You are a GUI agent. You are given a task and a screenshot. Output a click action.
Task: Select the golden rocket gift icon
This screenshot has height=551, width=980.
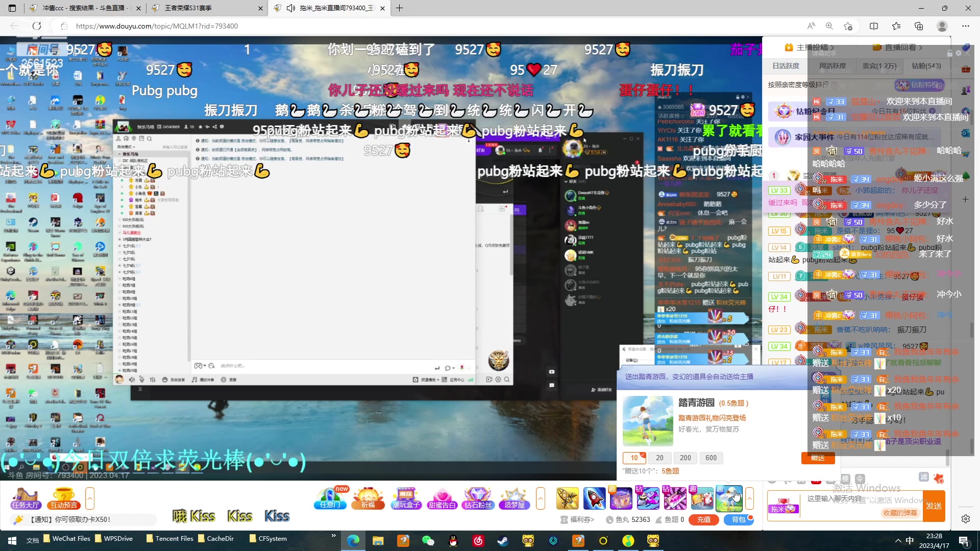coord(567,498)
